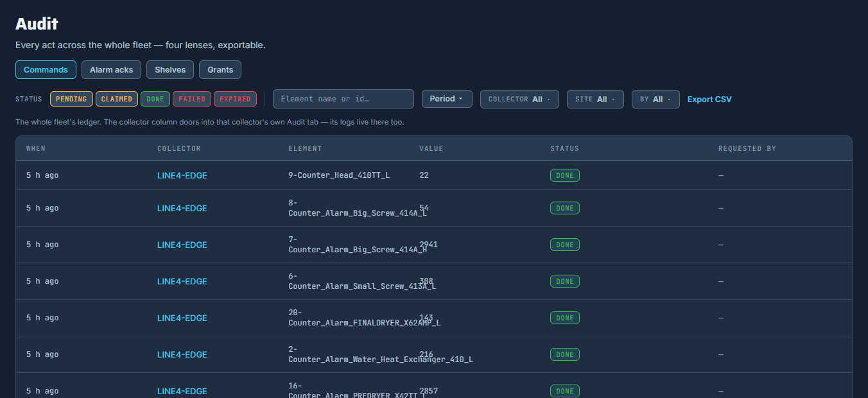Viewport: 868px width, 398px height.
Task: Click the Audit page heading
Action: 37,24
